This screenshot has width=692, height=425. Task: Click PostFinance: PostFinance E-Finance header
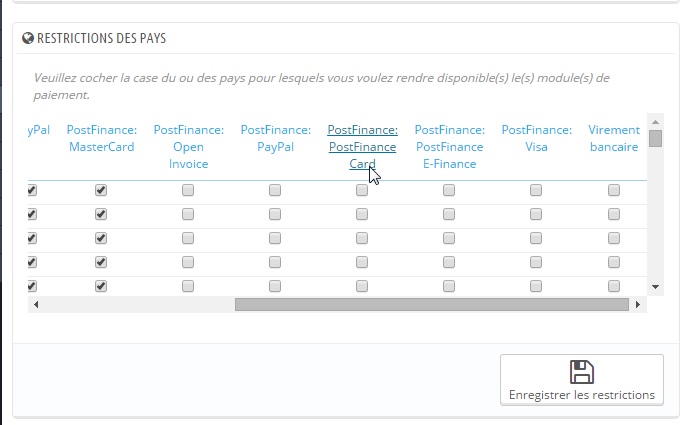pyautogui.click(x=449, y=147)
